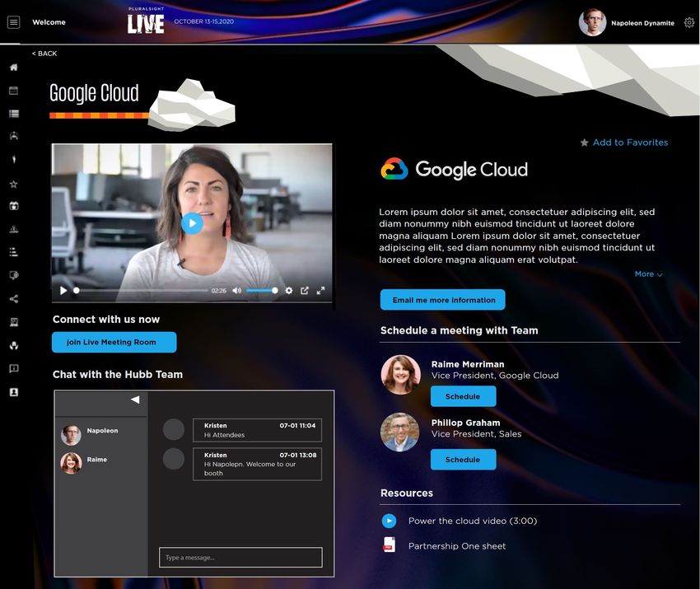Image resolution: width=700 pixels, height=589 pixels.
Task: Click the Napoleon Dynamite username text
Action: pyautogui.click(x=642, y=23)
